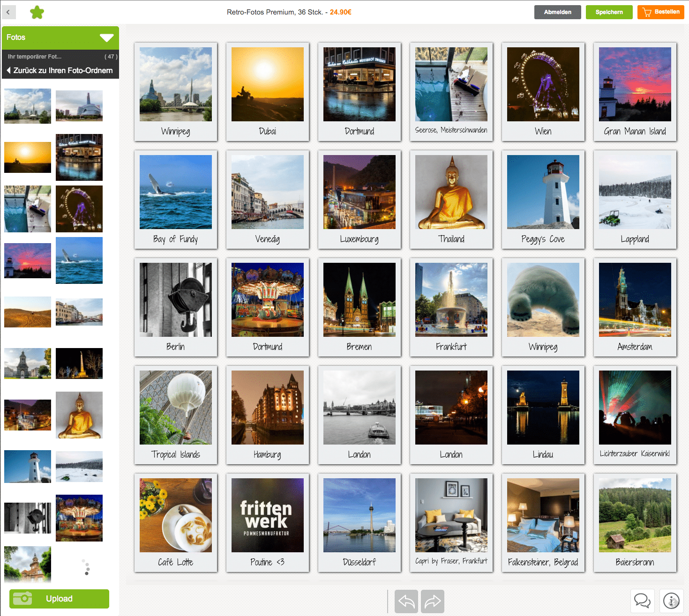Click the undo arrow icon
The width and height of the screenshot is (689, 616).
[x=406, y=601]
